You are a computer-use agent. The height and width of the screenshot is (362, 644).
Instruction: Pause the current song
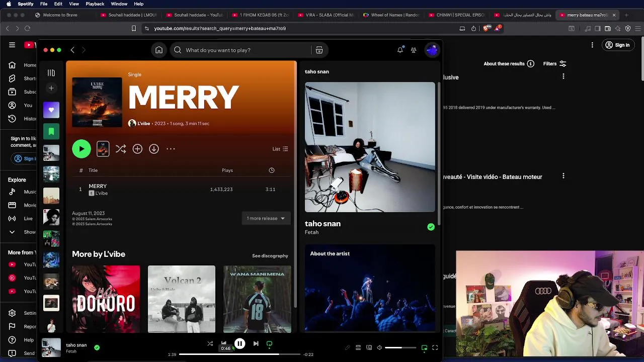pos(240,344)
